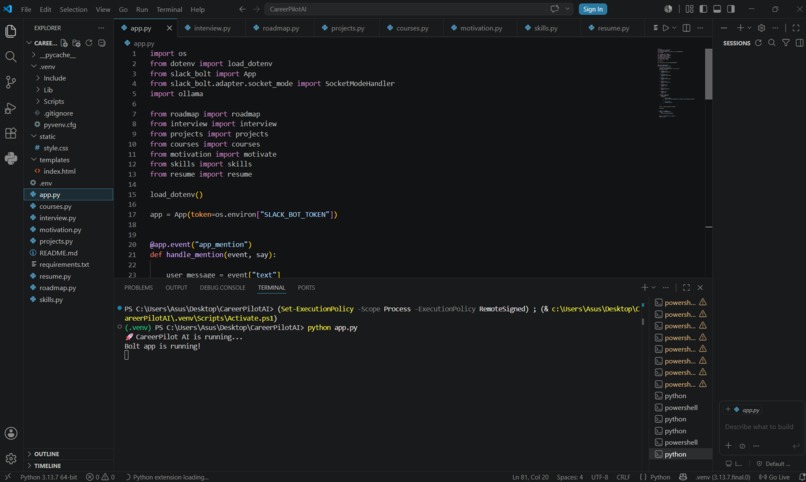The width and height of the screenshot is (806, 482).
Task: Click the CRLF line ending indicator
Action: (623, 477)
